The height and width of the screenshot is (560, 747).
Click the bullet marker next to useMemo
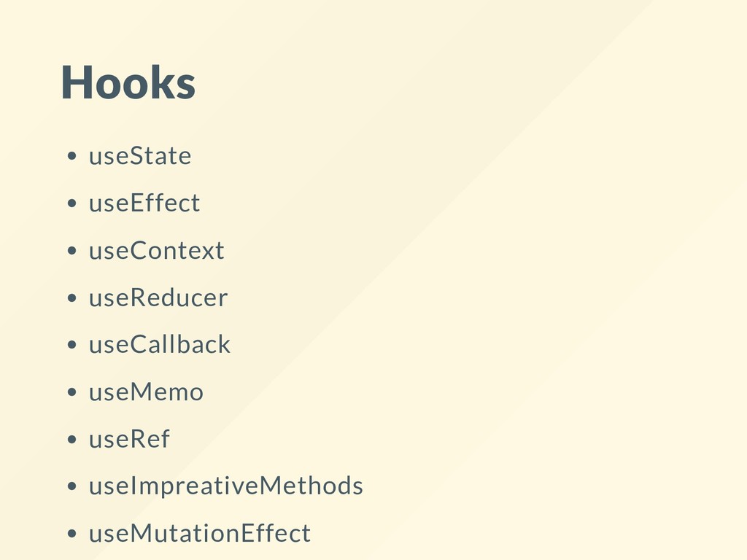click(72, 392)
